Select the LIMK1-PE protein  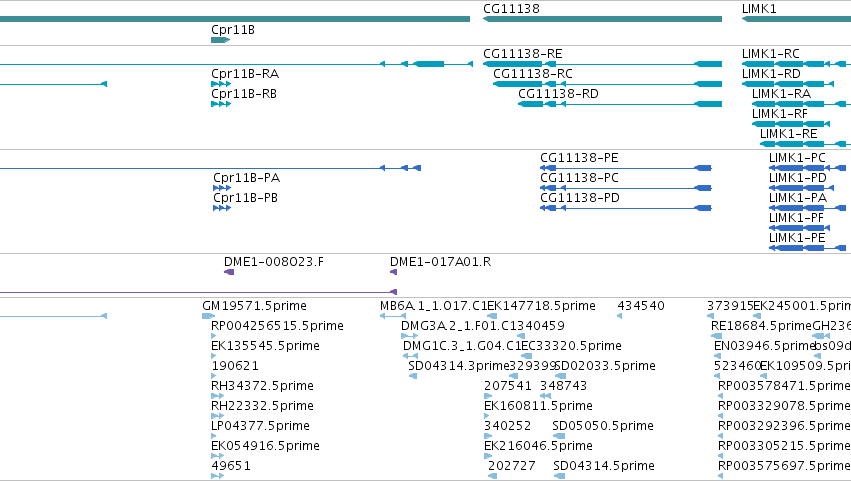coord(808,248)
